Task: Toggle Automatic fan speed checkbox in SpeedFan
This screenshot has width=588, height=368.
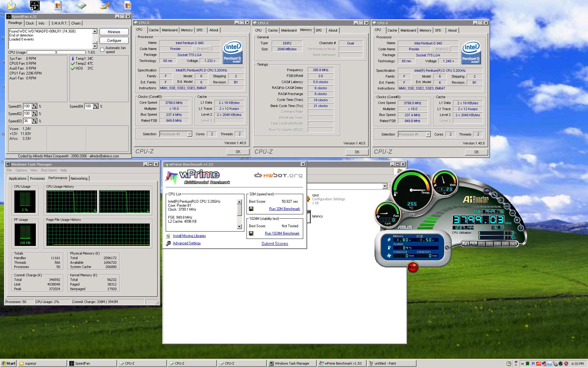Action: (x=102, y=50)
